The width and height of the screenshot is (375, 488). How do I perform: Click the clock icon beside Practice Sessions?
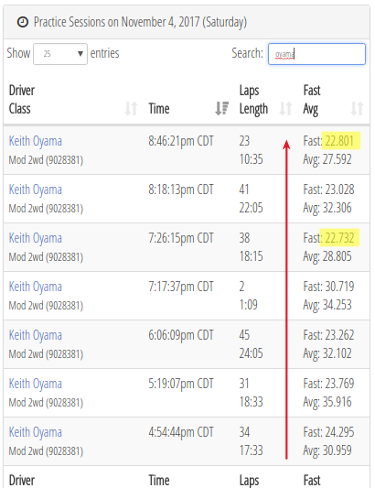(23, 22)
